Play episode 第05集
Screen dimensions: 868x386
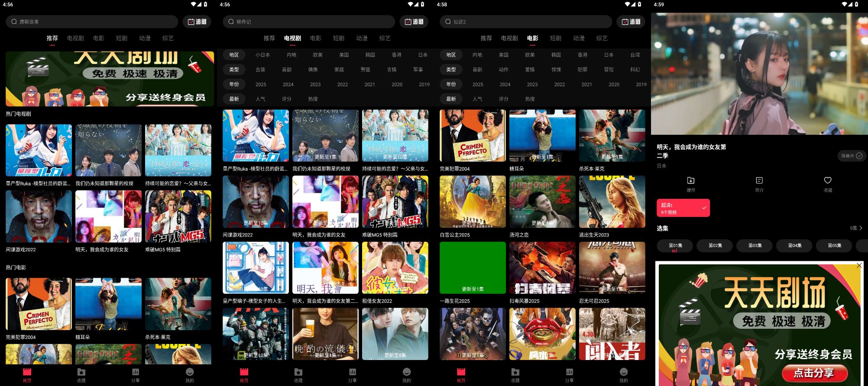pyautogui.click(x=834, y=246)
